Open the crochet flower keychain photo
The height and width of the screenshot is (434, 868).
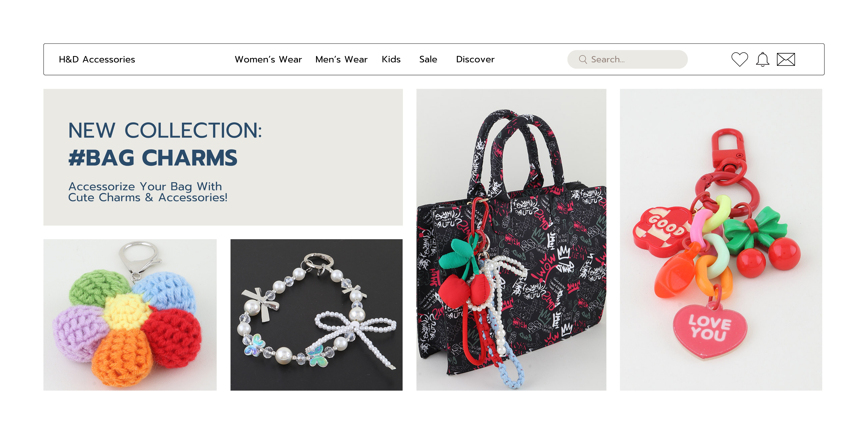click(130, 315)
